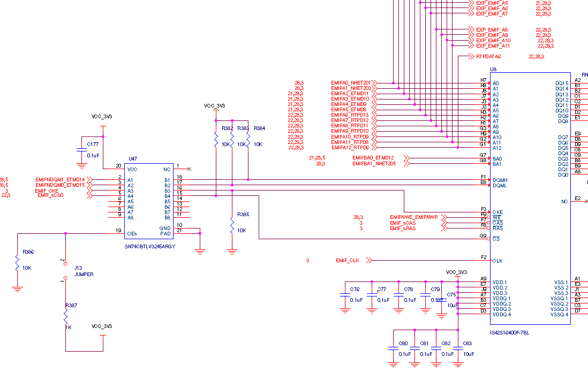
Task: Select the 10K value of R386
Action: coord(27,268)
